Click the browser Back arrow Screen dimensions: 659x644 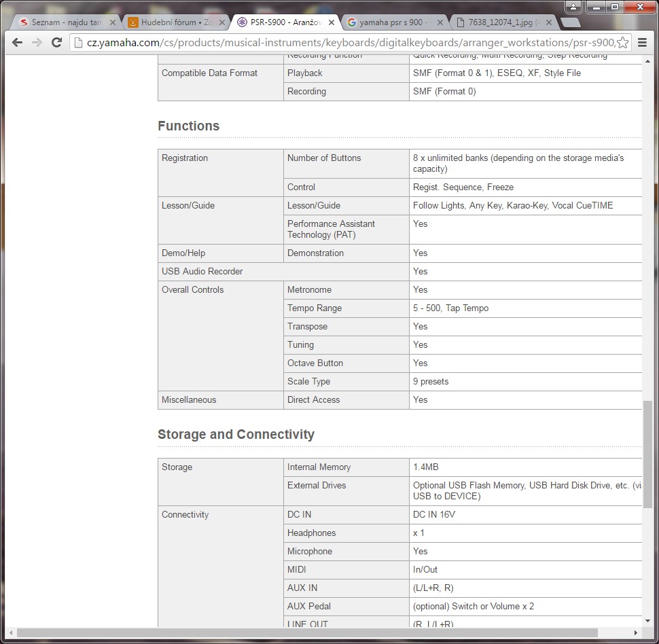pyautogui.click(x=18, y=43)
